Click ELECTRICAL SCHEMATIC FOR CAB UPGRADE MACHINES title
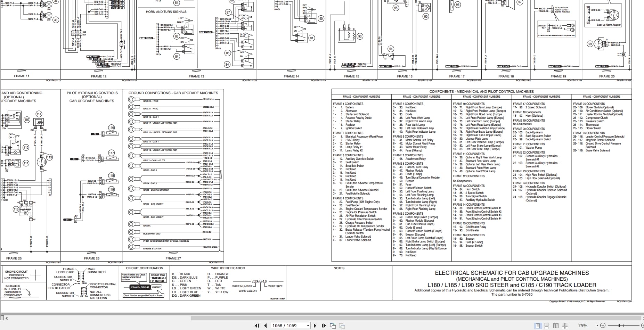 pyautogui.click(x=512, y=273)
